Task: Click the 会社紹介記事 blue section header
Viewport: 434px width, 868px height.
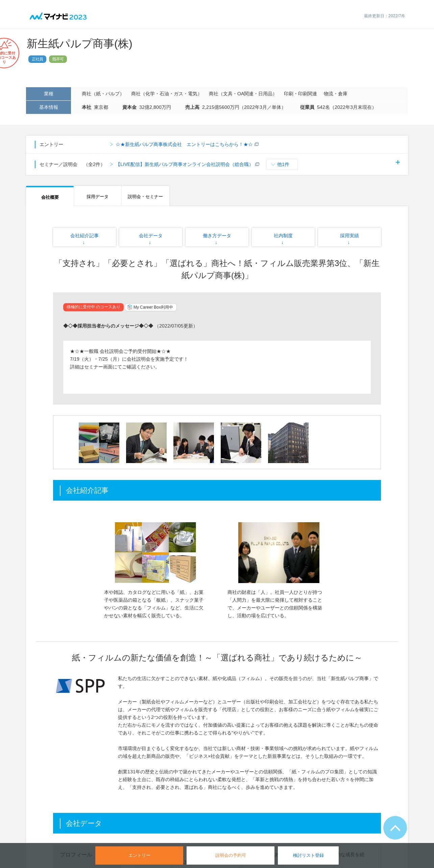Action: point(217,490)
